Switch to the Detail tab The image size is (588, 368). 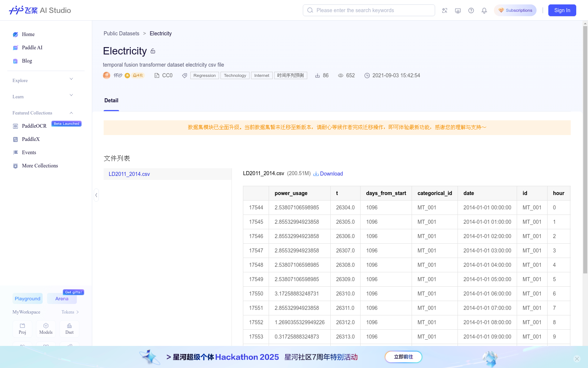(x=111, y=100)
